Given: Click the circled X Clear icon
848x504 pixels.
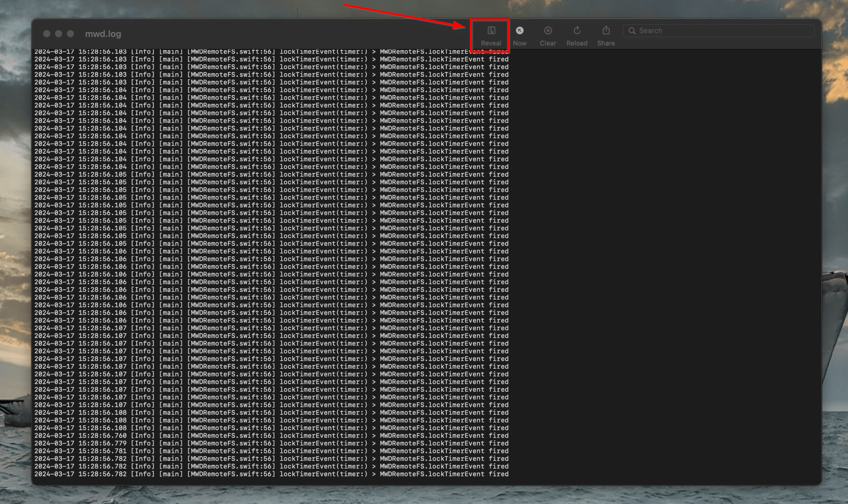Looking at the screenshot, I should click(x=548, y=30).
